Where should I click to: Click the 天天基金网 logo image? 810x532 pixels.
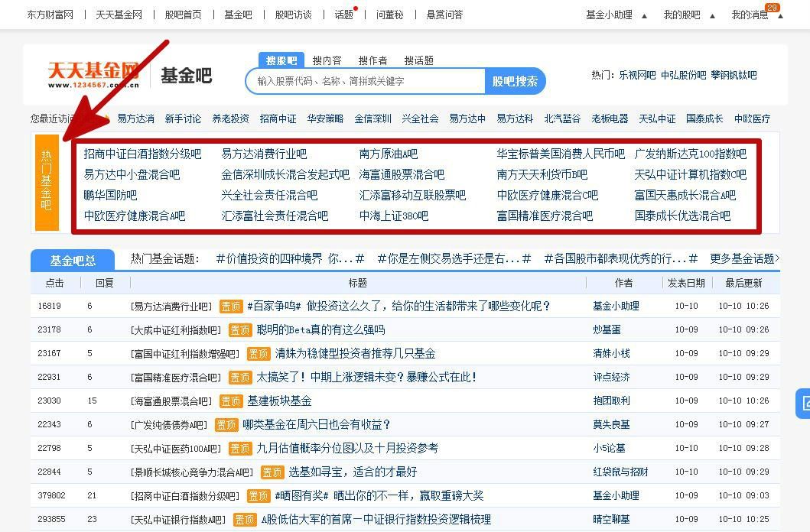93,75
